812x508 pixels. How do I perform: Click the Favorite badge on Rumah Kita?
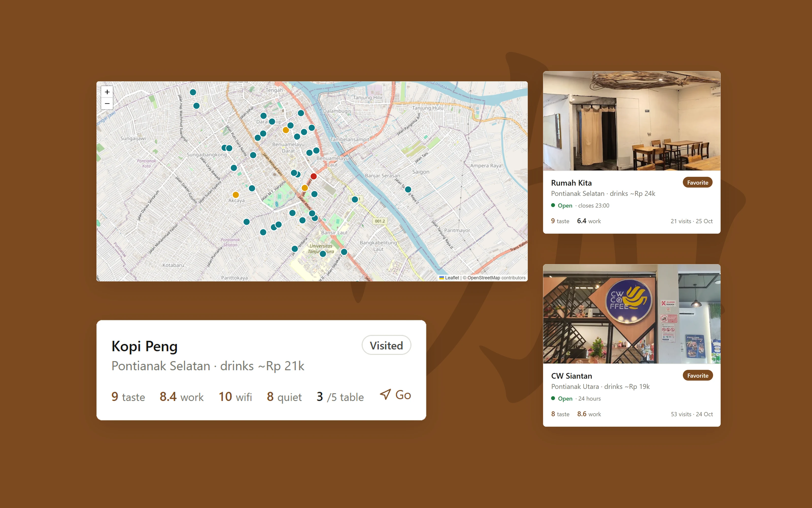coord(698,182)
